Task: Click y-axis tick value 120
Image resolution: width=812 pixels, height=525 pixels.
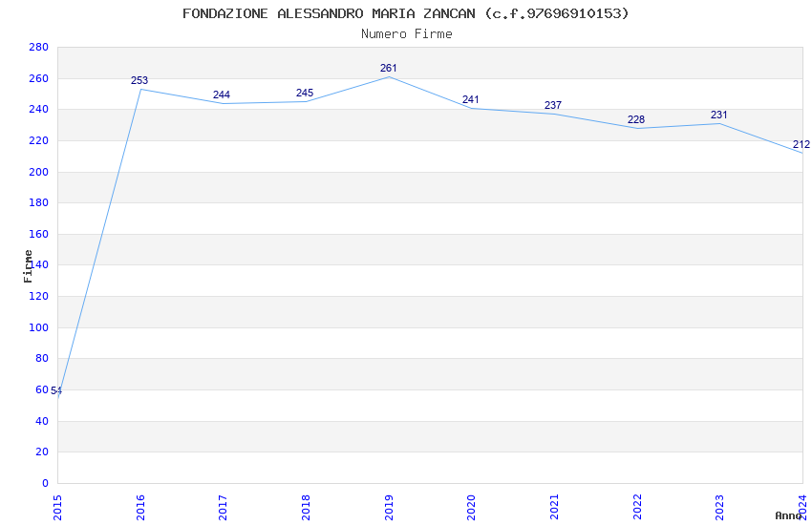Action: pyautogui.click(x=39, y=296)
